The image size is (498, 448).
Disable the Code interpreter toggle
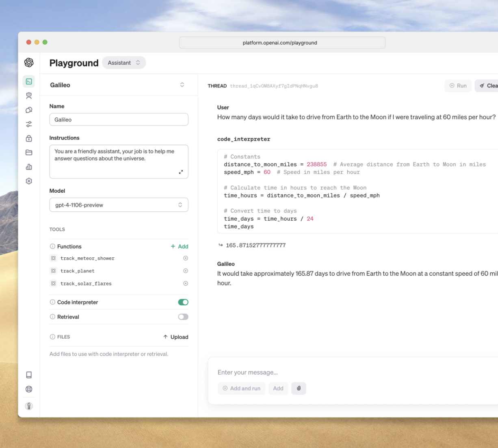[183, 302]
